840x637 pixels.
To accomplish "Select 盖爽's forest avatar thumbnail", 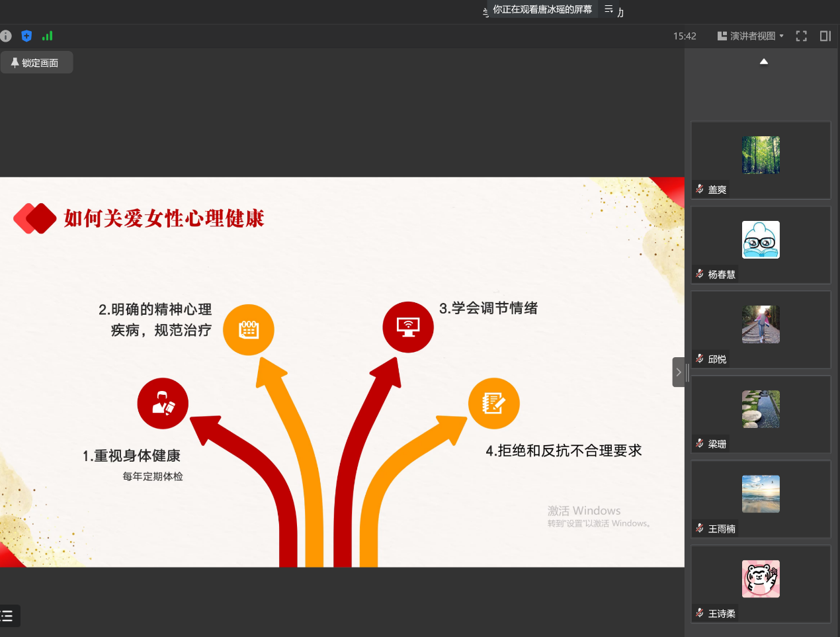I will click(761, 155).
